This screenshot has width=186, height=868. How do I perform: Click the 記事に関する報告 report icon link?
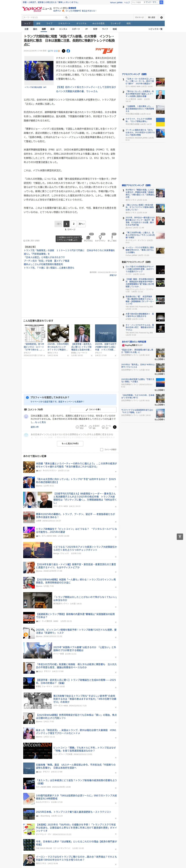point(32,241)
